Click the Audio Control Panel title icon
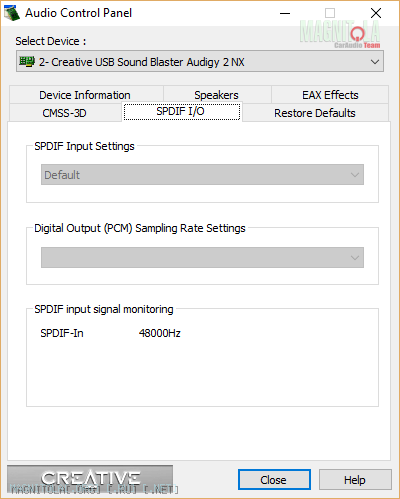This screenshot has height=499, width=400. click(x=12, y=13)
